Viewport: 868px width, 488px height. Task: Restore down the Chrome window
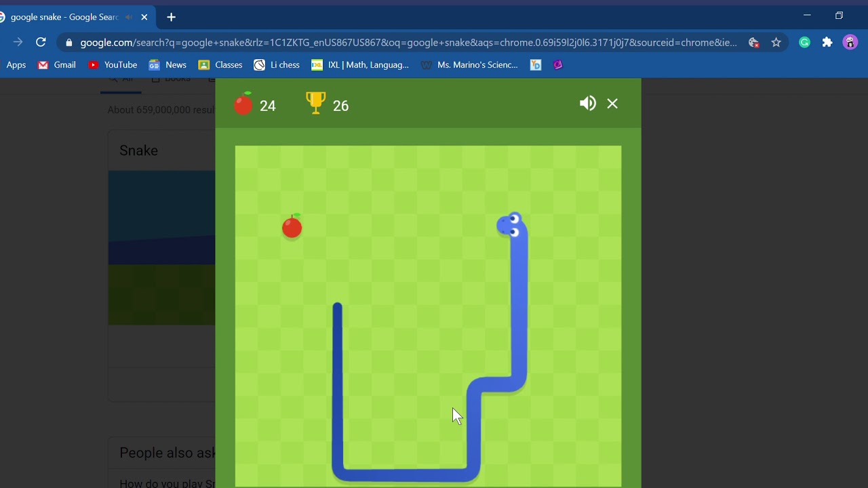coord(839,15)
